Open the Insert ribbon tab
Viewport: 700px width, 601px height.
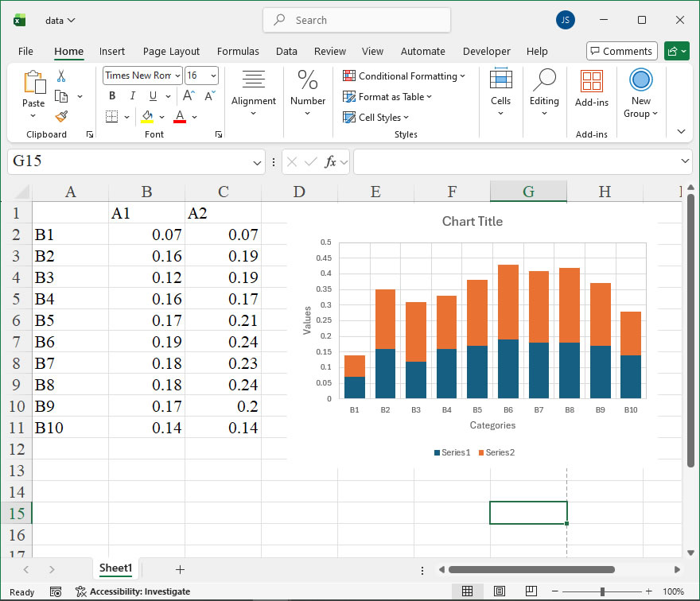click(x=112, y=51)
